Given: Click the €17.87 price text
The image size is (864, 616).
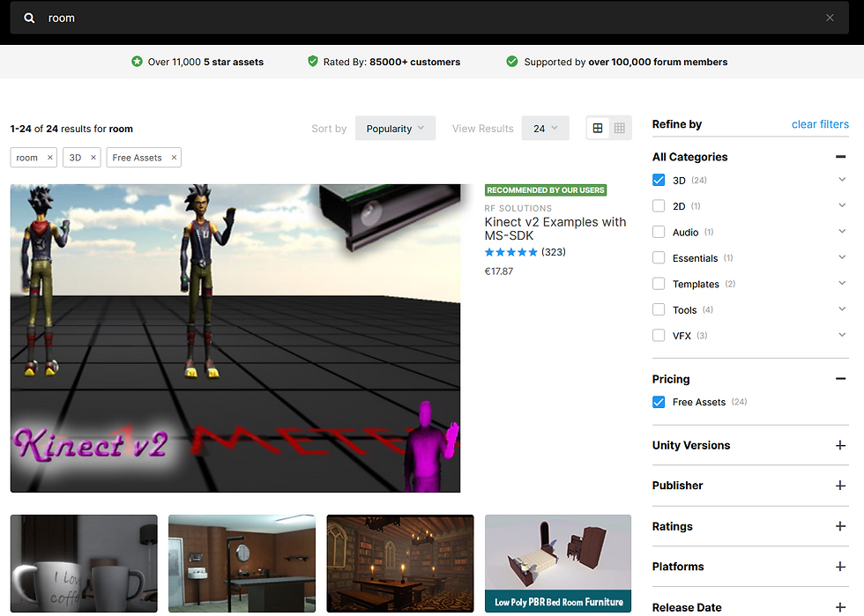Looking at the screenshot, I should tap(499, 271).
